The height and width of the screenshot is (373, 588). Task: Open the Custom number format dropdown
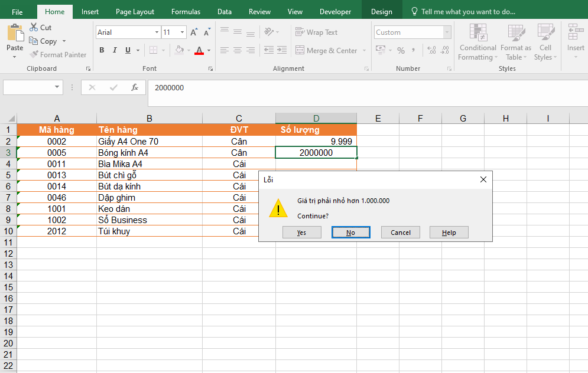click(447, 32)
